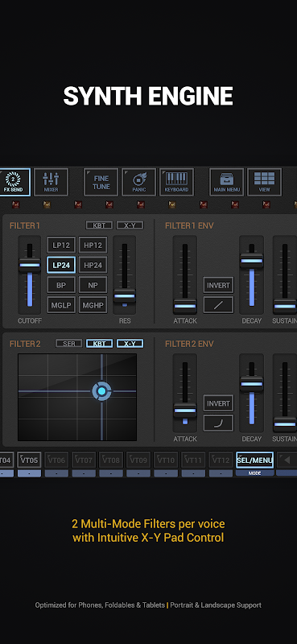297x644 pixels.
Task: Open Fine Tune settings
Action: click(x=101, y=182)
